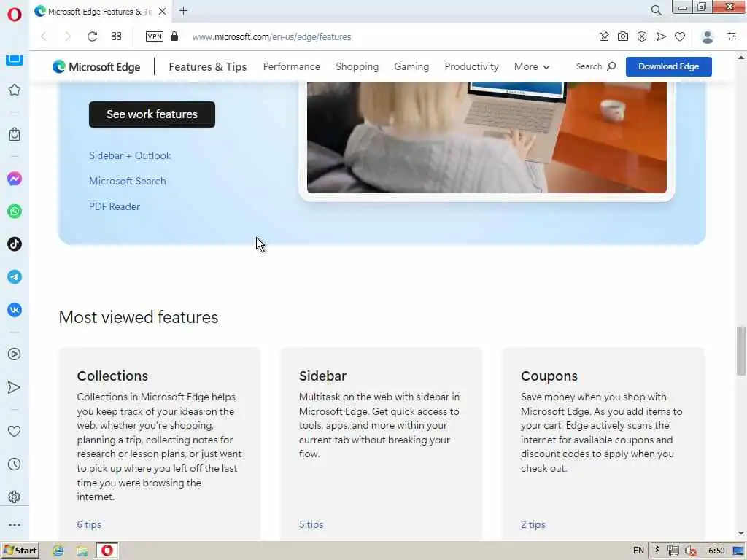Click the address bar URL

[x=271, y=36]
